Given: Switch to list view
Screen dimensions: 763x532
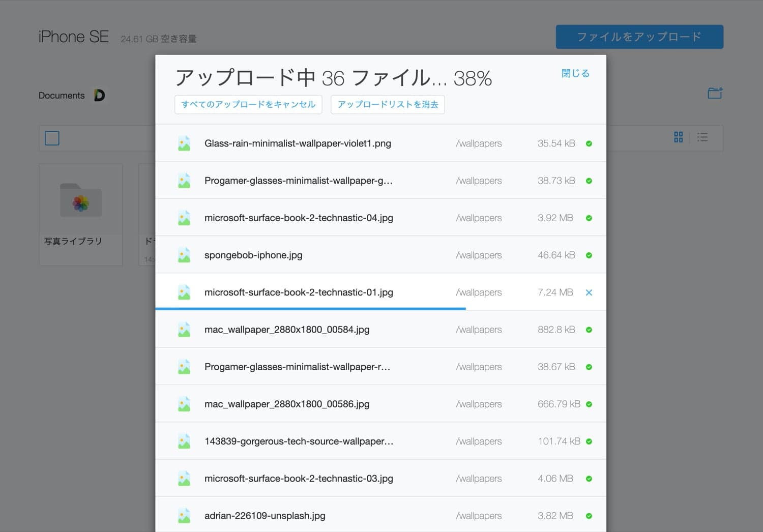Looking at the screenshot, I should [x=702, y=137].
